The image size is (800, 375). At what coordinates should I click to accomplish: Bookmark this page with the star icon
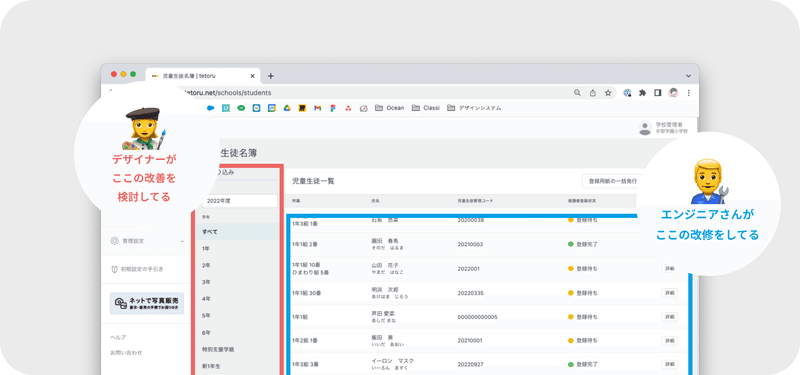click(608, 93)
